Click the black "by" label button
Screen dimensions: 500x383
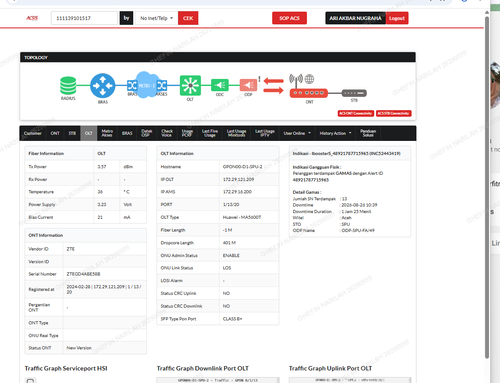pyautogui.click(x=126, y=18)
